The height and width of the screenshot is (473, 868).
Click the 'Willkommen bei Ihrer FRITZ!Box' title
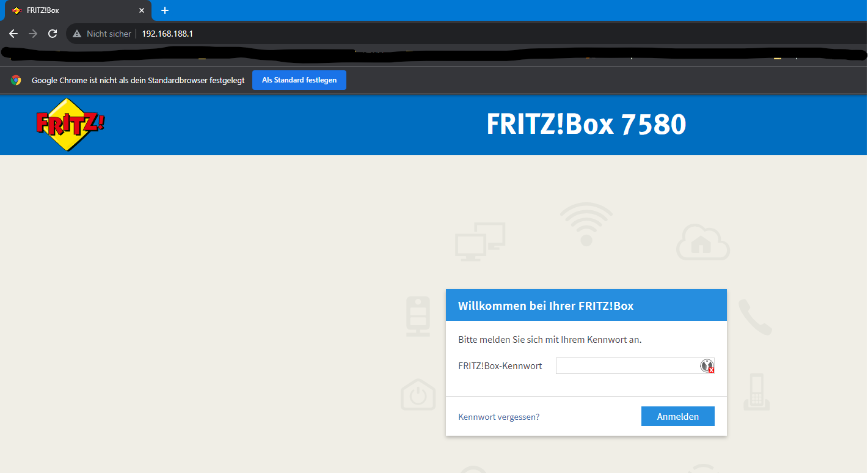coord(546,306)
